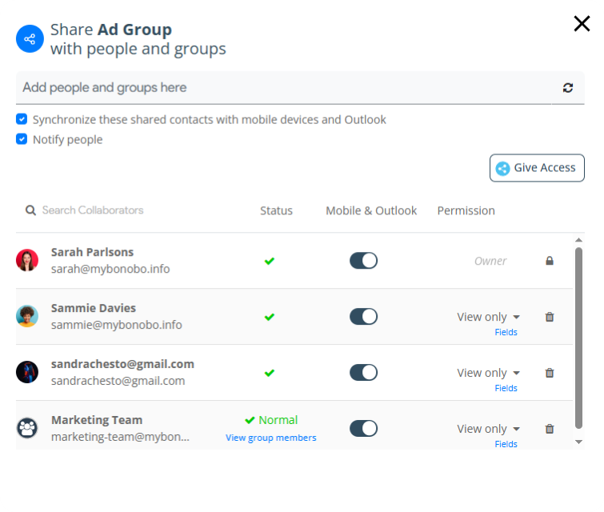This screenshot has height=512, width=604.
Task: Open Marketing Team's View only permission menu
Action: click(488, 429)
